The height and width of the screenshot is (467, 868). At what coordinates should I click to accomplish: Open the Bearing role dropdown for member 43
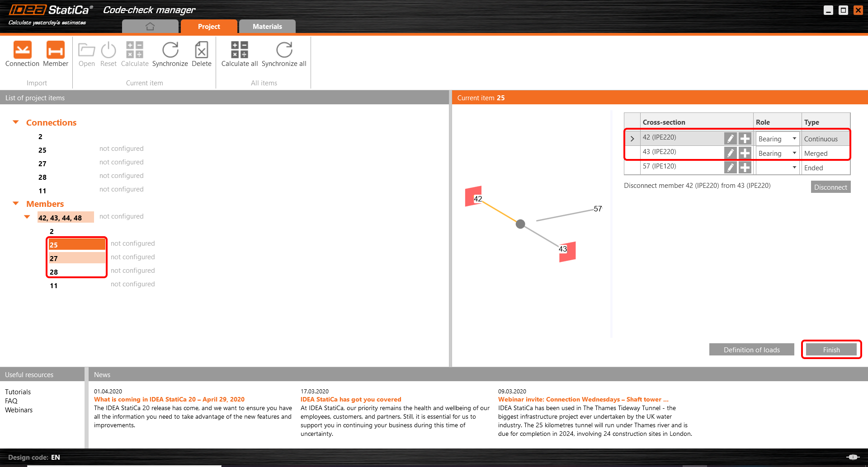point(794,153)
